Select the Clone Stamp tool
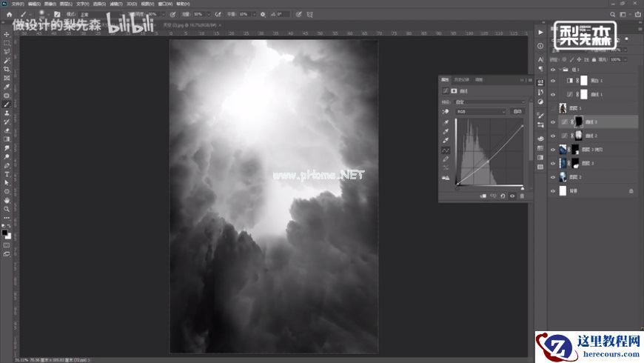644x363 pixels. click(7, 113)
